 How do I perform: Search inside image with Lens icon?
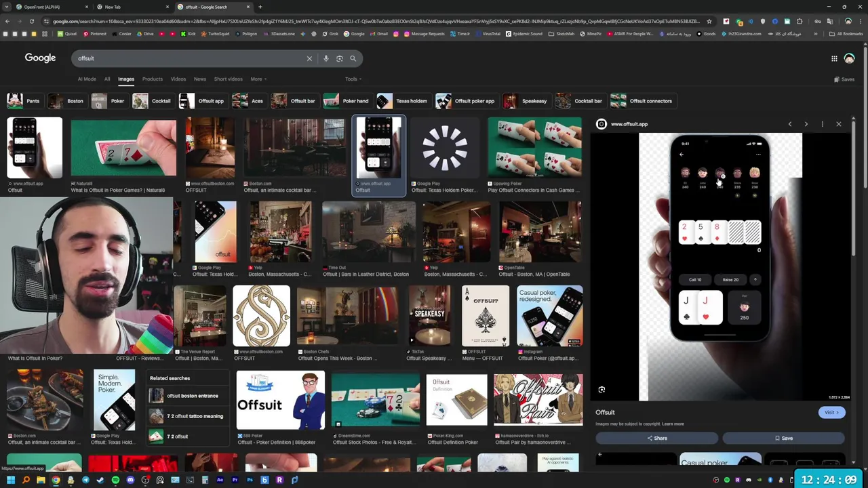601,390
